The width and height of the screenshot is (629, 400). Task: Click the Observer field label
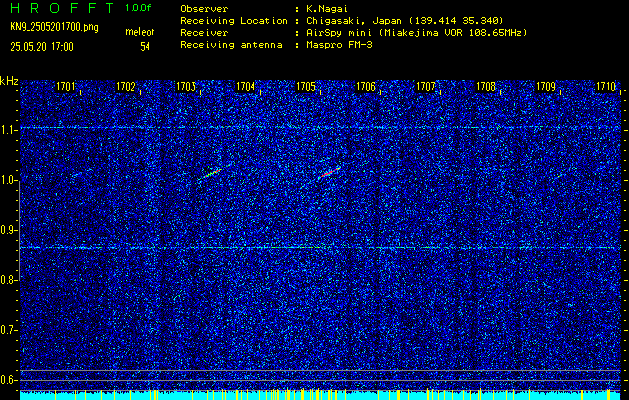point(204,9)
